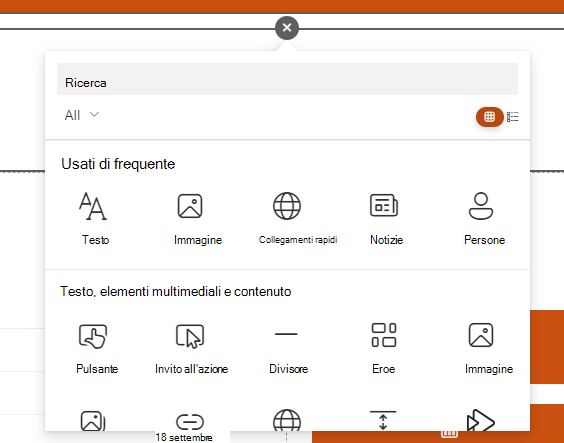Click the Usati di frequente heading

(118, 164)
